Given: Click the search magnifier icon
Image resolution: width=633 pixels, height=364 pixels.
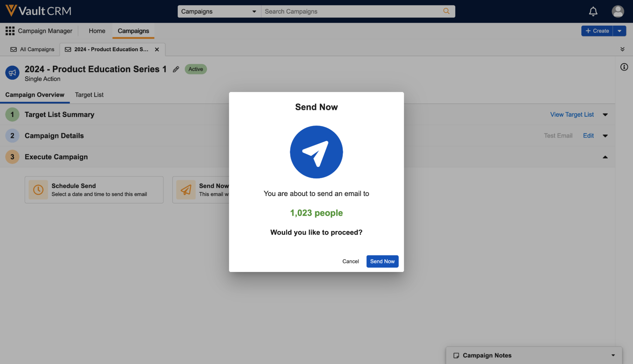Looking at the screenshot, I should point(446,11).
